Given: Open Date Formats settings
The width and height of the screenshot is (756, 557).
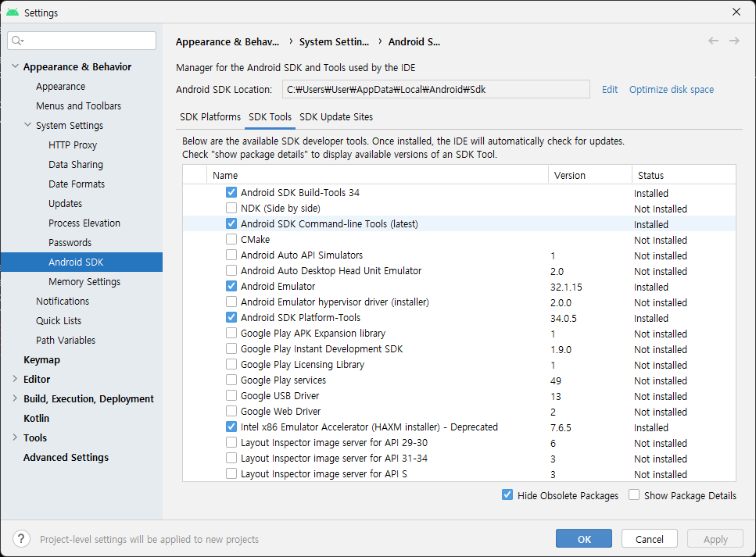Looking at the screenshot, I should click(77, 184).
